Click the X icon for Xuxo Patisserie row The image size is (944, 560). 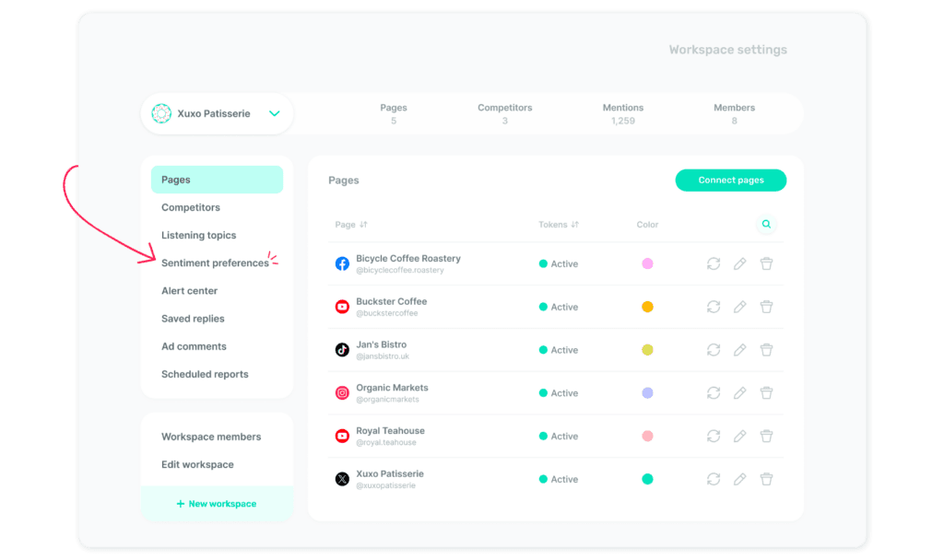(x=342, y=479)
